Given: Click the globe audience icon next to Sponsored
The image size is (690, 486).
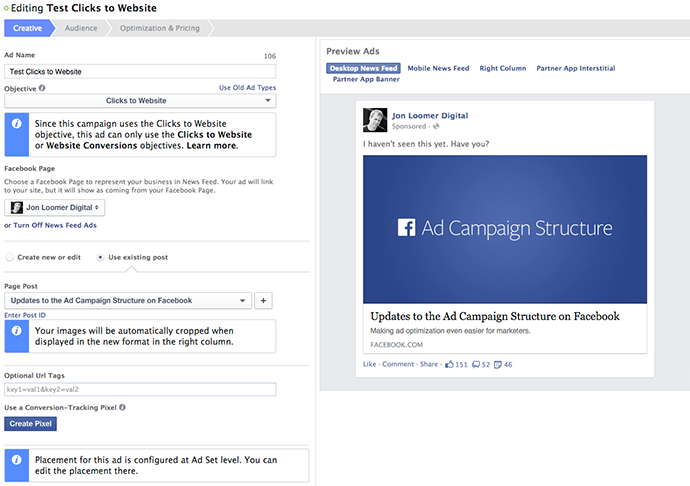Looking at the screenshot, I should coord(436,126).
